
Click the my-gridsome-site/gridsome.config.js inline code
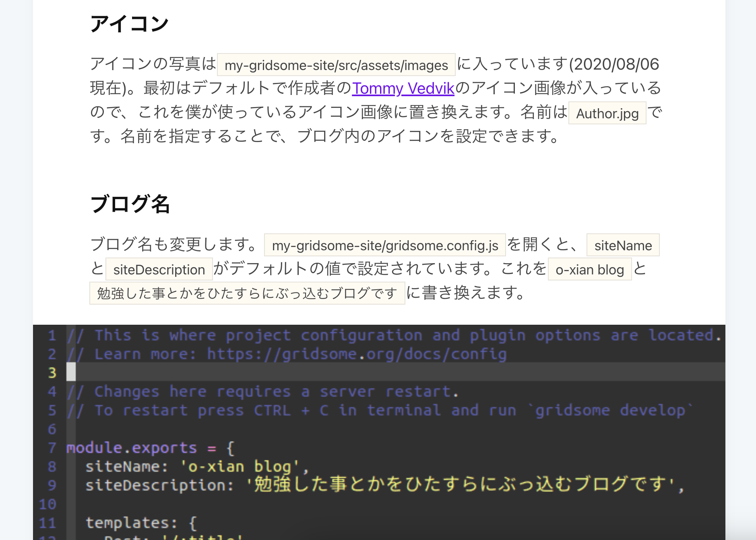point(385,245)
